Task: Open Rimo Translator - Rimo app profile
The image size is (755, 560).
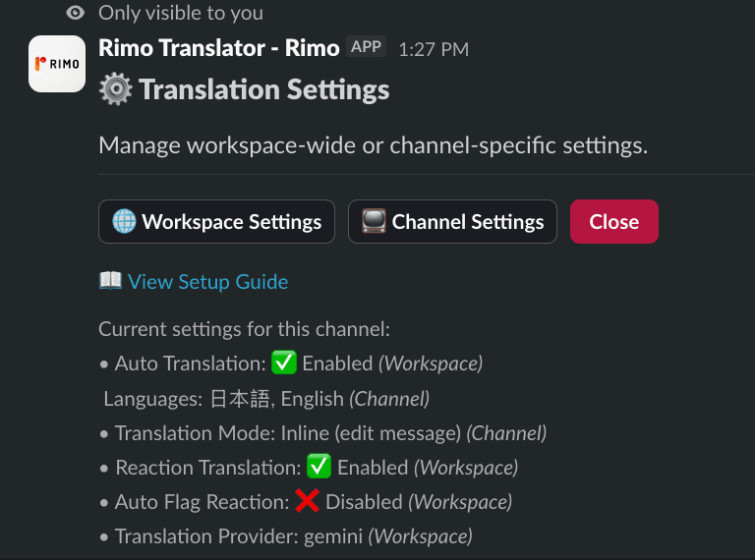Action: pyautogui.click(x=219, y=48)
